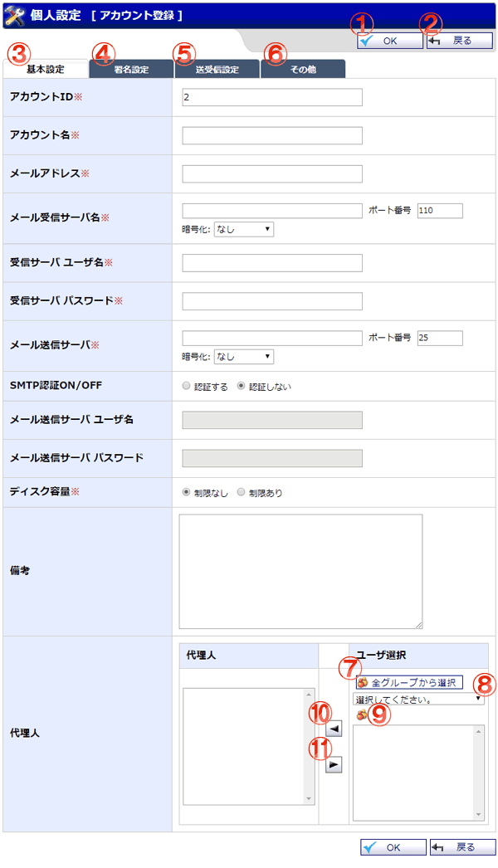This screenshot has height=868, width=498.
Task: Click the メール送信サーバ input field
Action: [272, 338]
